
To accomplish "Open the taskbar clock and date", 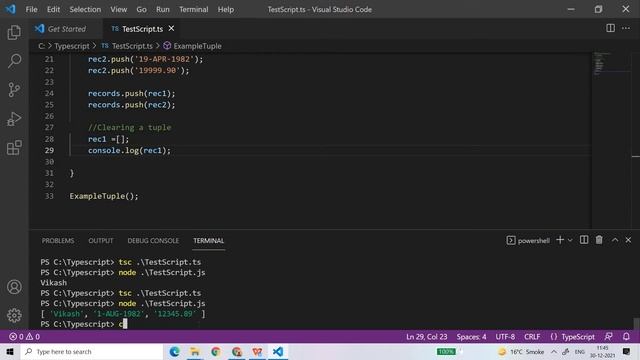I will click(x=602, y=351).
